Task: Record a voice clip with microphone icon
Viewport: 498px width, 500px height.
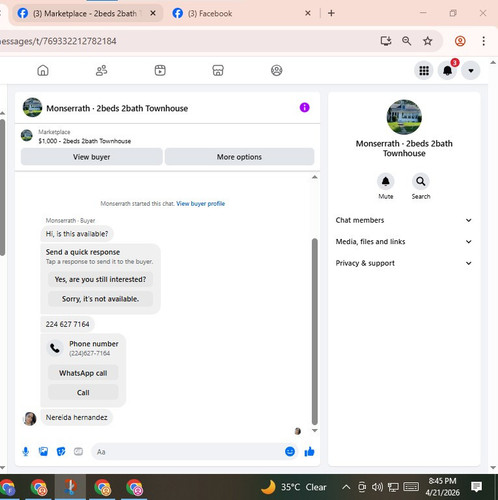Action: [x=26, y=452]
